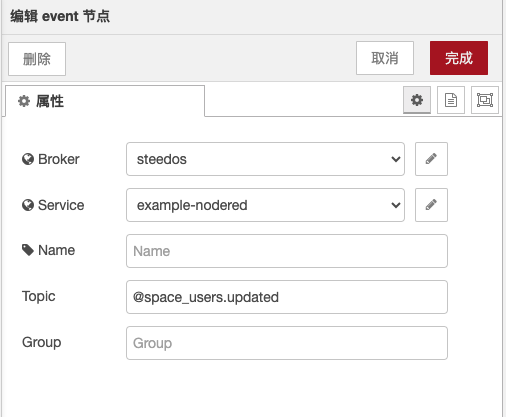506x417 pixels.
Task: Open the node appearance settings icon
Action: 485,100
